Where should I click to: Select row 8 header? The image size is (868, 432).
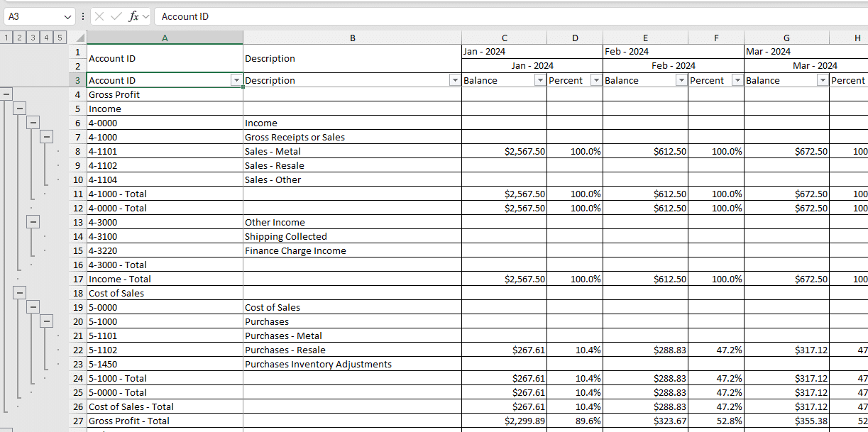click(78, 151)
